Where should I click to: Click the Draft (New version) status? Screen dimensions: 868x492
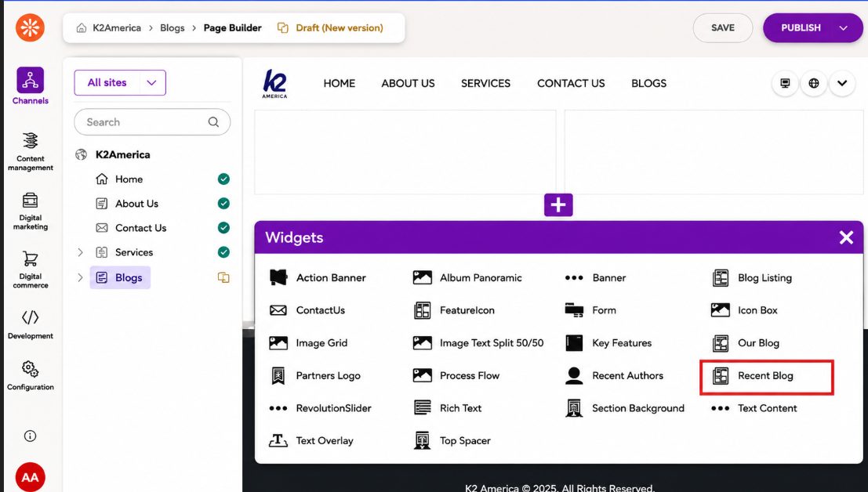click(330, 27)
